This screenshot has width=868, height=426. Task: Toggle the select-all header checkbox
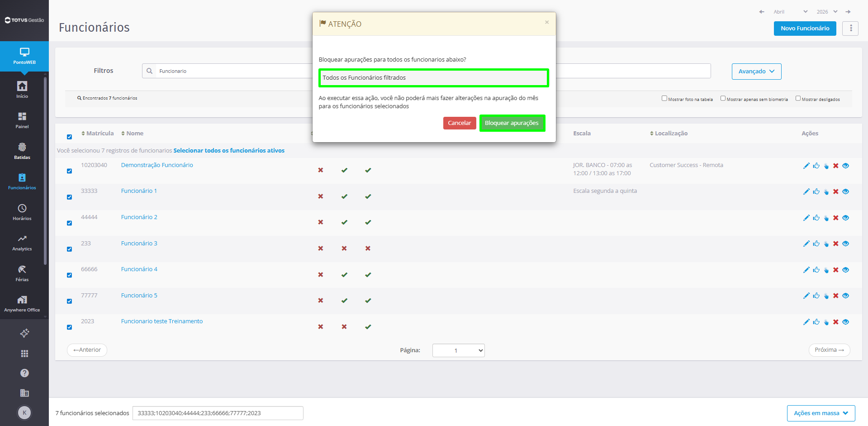click(69, 137)
